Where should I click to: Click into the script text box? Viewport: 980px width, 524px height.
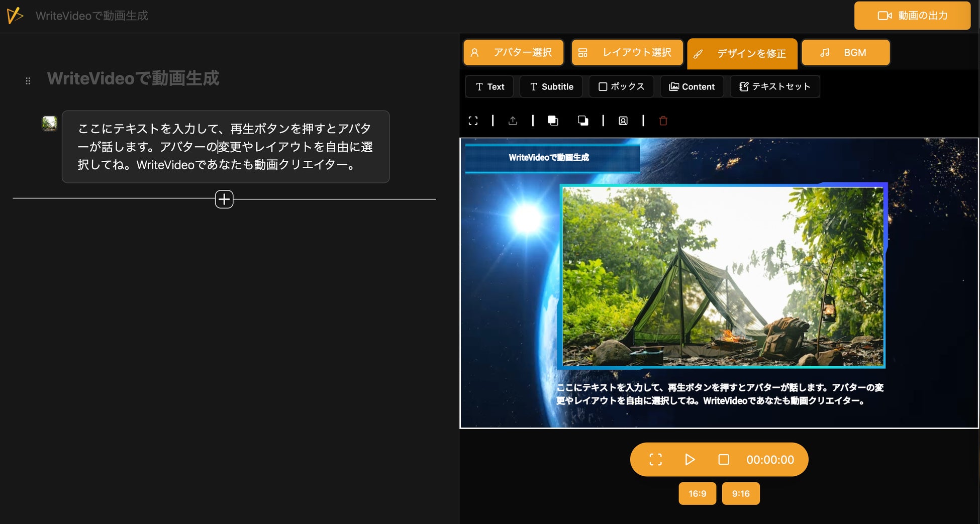pyautogui.click(x=226, y=147)
